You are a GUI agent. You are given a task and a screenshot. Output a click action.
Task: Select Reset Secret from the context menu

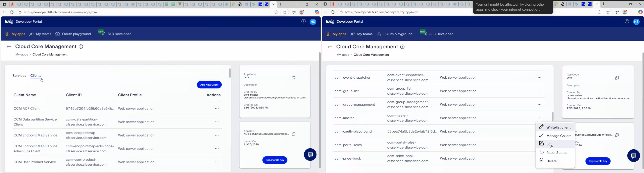point(555,153)
